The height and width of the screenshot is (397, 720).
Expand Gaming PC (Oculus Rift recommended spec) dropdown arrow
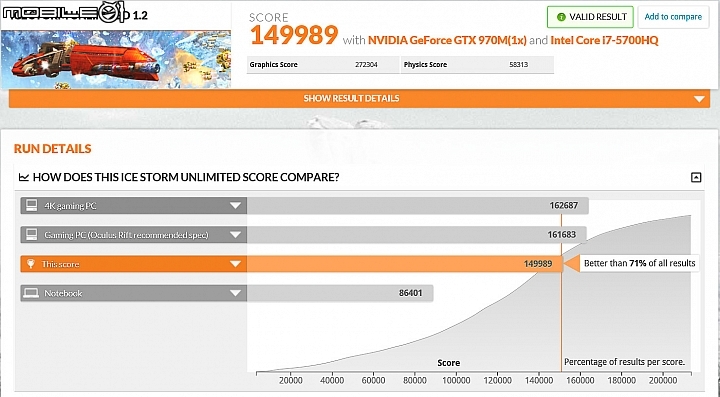235,235
